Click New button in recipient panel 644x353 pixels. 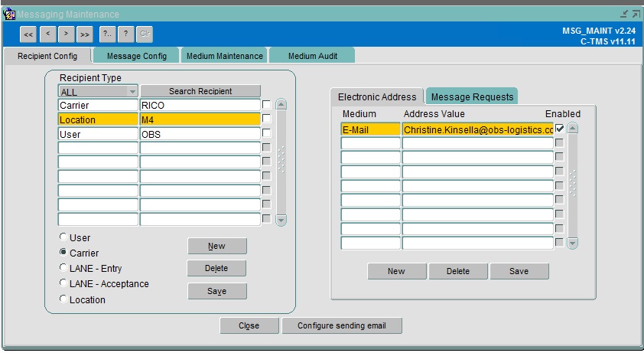coord(217,246)
